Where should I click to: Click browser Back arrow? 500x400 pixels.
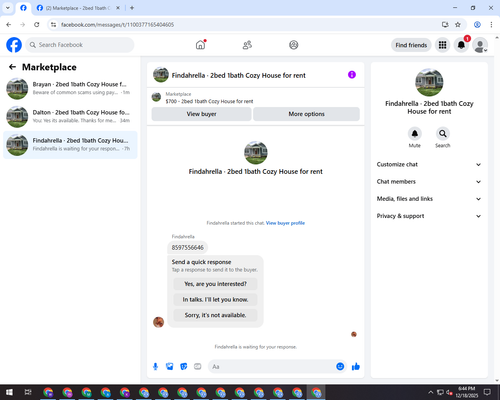point(9,25)
